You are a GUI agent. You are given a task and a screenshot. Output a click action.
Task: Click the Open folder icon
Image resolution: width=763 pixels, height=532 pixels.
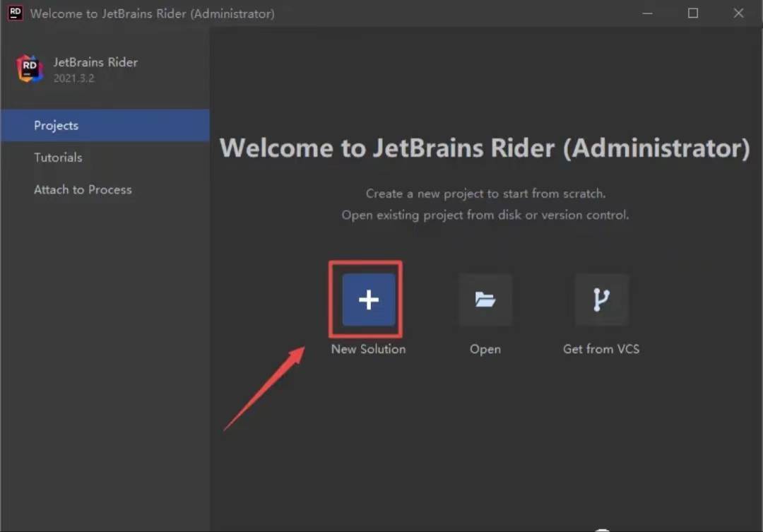click(x=485, y=300)
